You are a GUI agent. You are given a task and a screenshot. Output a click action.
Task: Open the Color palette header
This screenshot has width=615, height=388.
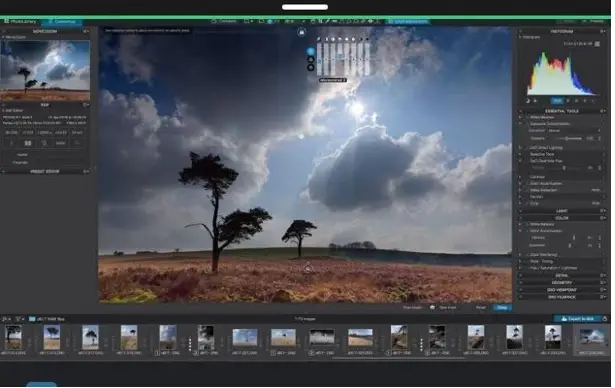coord(562,218)
